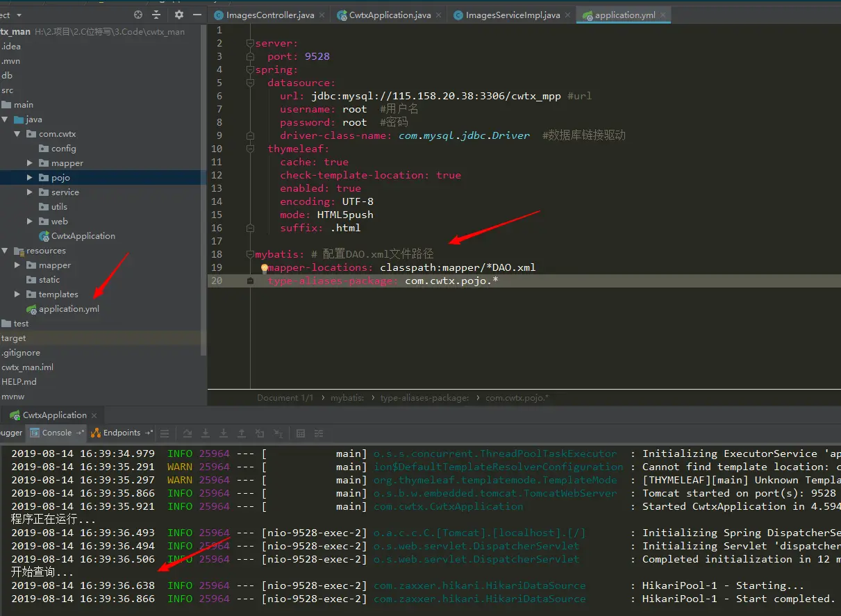The width and height of the screenshot is (841, 616).
Task: Click the locate current file target icon
Action: tap(138, 15)
